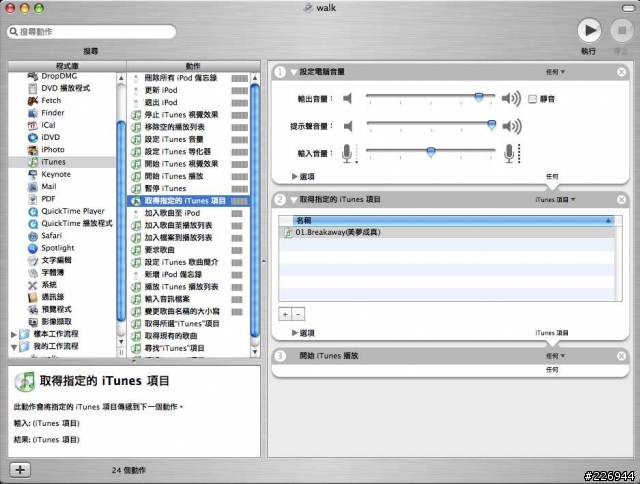Open the 任何 input dropdown of action 1
This screenshot has width=640, height=484.
[x=556, y=72]
